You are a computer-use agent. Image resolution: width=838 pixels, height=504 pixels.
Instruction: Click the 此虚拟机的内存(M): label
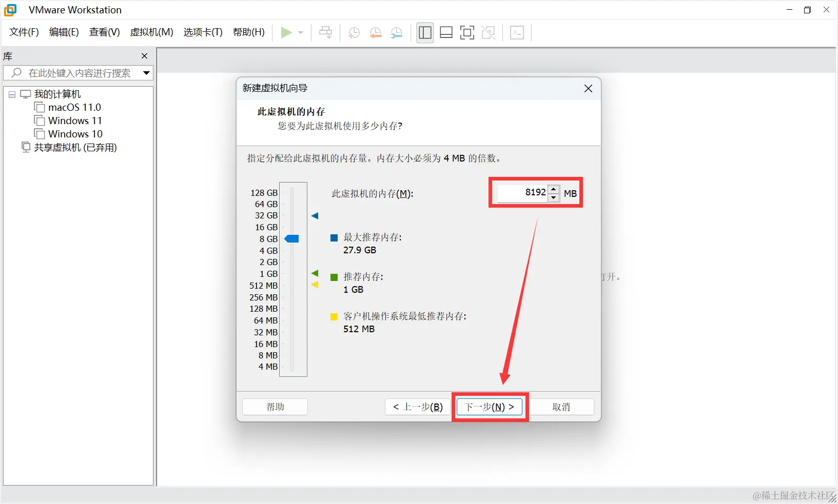(373, 194)
